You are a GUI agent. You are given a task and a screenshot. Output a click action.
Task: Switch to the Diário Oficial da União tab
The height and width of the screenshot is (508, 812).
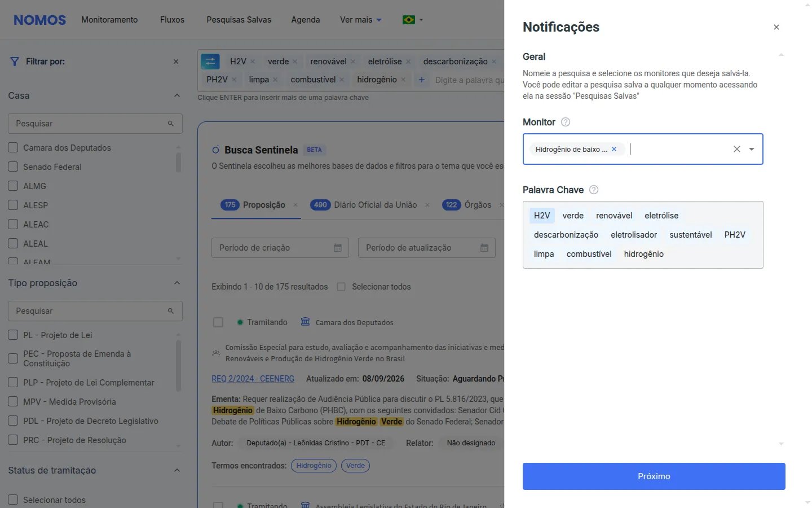click(x=364, y=205)
